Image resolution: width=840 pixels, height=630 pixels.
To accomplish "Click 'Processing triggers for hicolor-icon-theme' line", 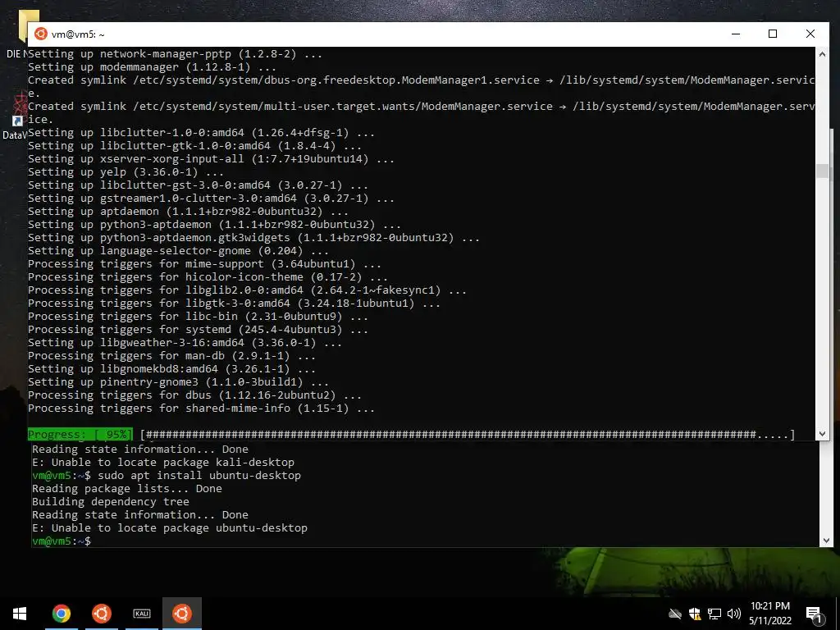I will tap(208, 277).
